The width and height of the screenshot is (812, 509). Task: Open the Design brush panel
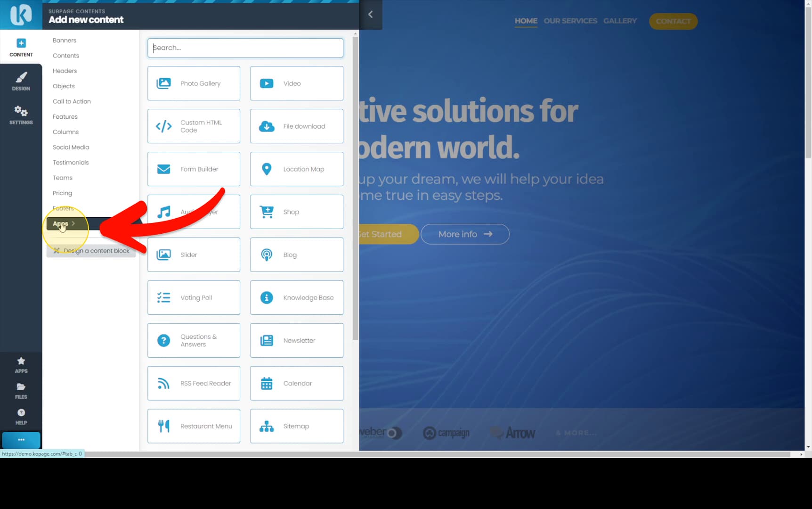point(21,81)
